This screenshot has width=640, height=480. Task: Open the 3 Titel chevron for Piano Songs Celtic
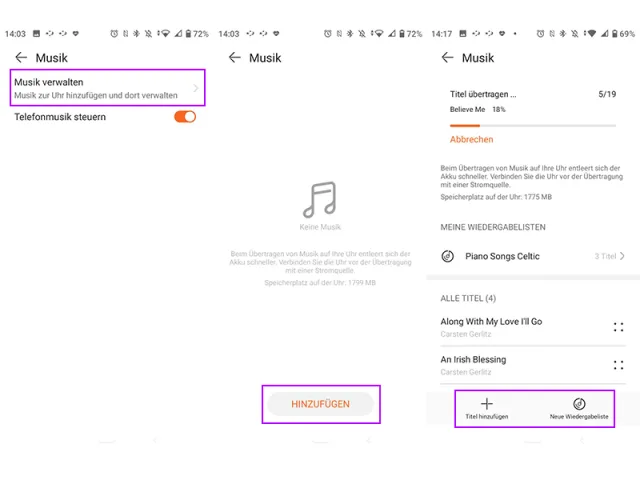coord(622,256)
